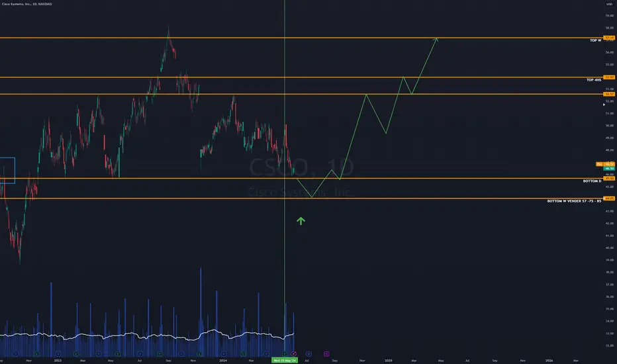617x364 pixels.
Task: Click the 2023 label on the time axis
Action: pos(58,361)
